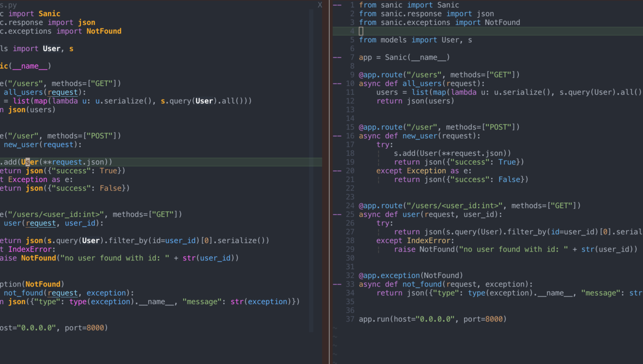The image size is (643, 364).
Task: Click the cursor block on empty line 4
Action: tap(361, 31)
